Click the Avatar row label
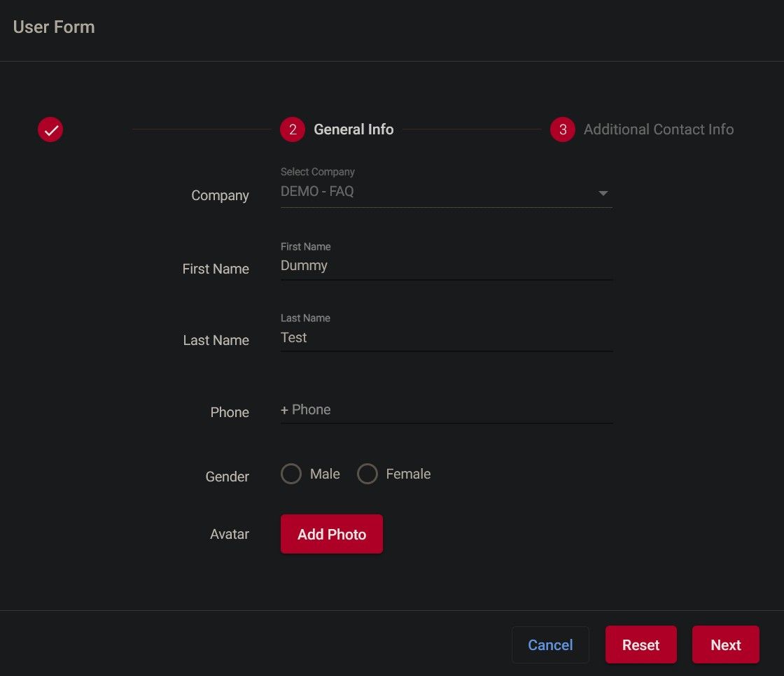This screenshot has height=676, width=784. click(x=230, y=534)
